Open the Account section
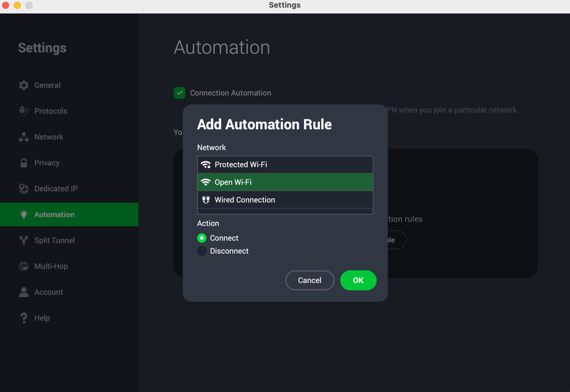The image size is (570, 392). point(69,292)
